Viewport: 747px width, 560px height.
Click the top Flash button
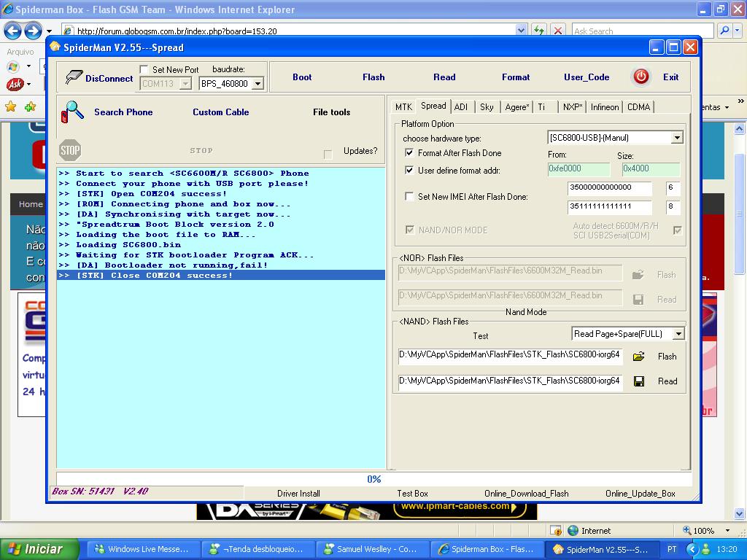click(x=373, y=77)
